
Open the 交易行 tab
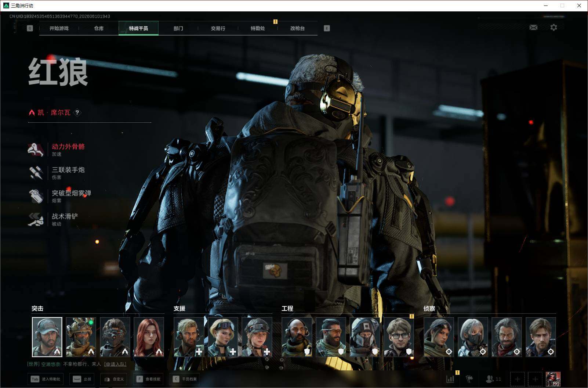(x=218, y=28)
